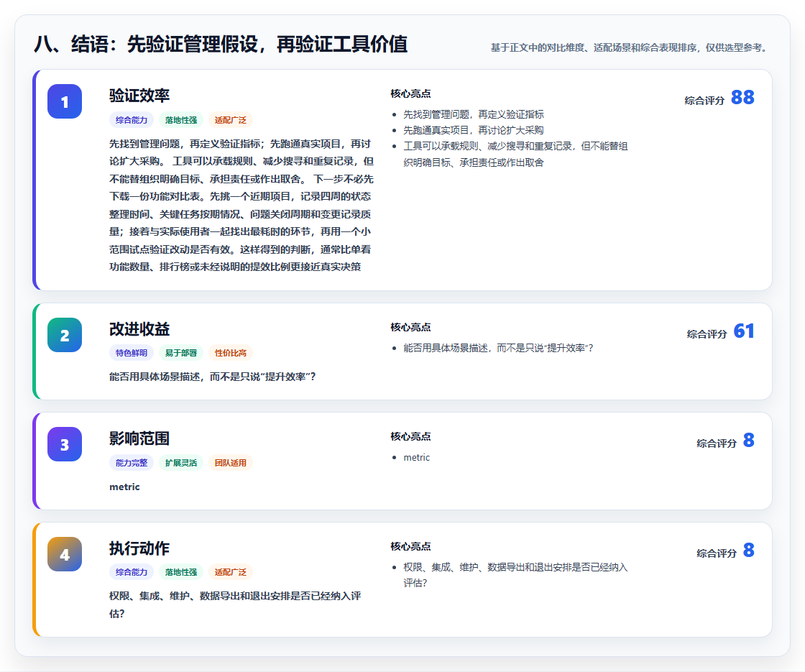This screenshot has height=672, width=805.
Task: Click the 扩展灵活 tag
Action: point(181,463)
